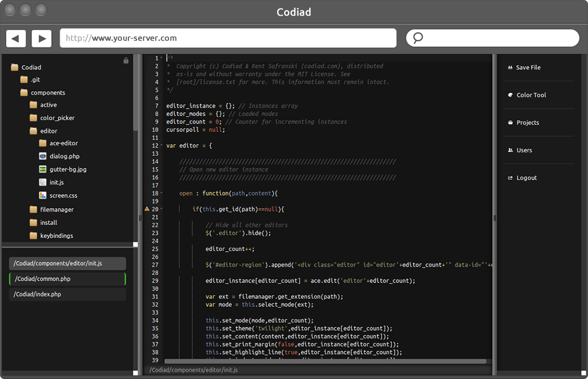The width and height of the screenshot is (588, 379).
Task: Click the browser search input field
Action: pos(493,38)
